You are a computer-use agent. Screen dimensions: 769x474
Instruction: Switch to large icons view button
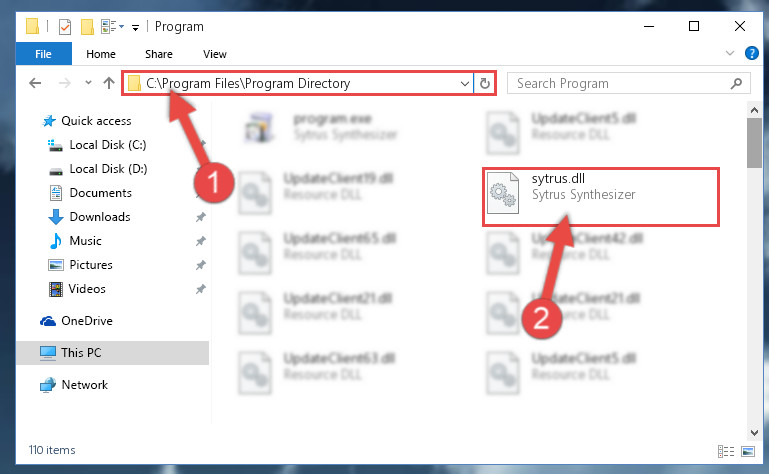click(748, 451)
